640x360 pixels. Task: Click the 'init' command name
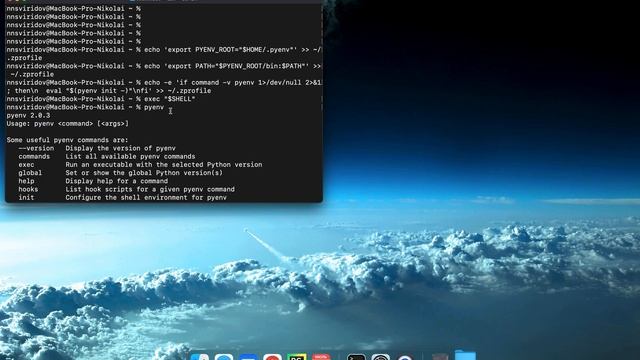26,197
